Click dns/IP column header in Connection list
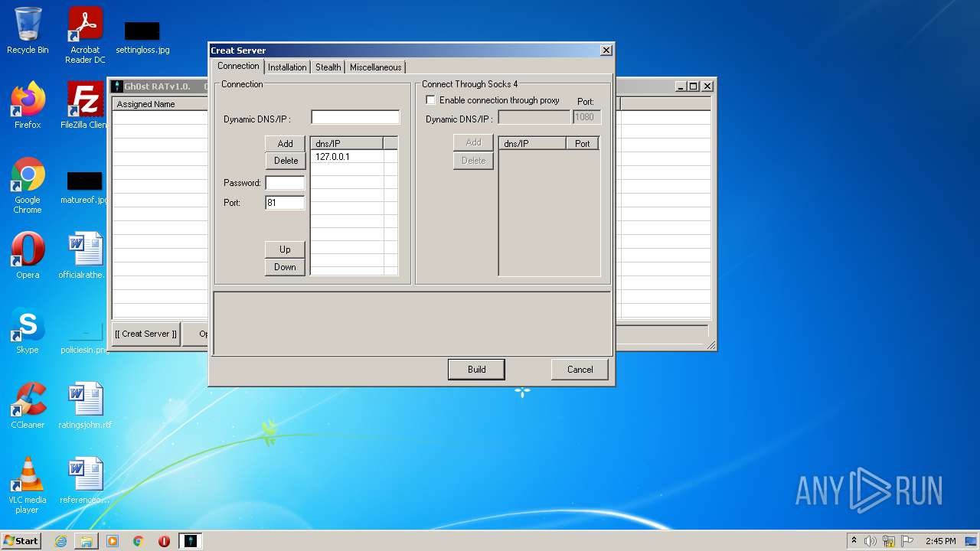 click(x=347, y=144)
